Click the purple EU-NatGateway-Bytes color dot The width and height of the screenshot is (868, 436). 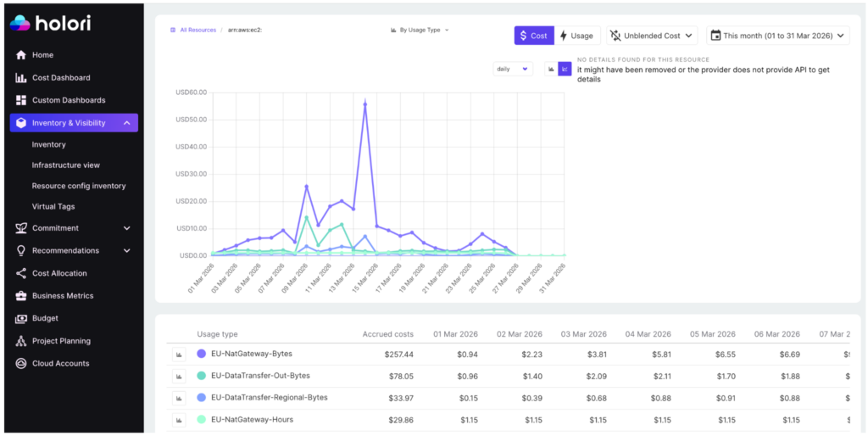(x=201, y=354)
